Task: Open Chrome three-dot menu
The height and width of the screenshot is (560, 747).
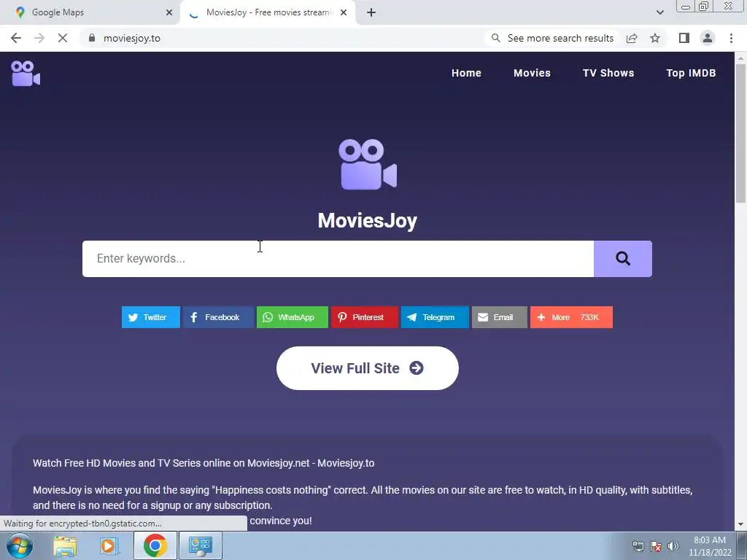Action: [731, 38]
